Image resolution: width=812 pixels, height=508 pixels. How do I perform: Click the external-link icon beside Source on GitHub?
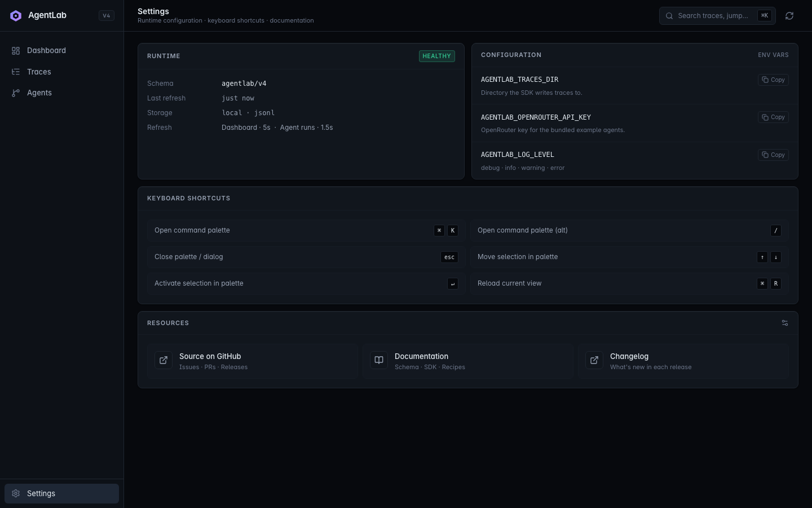(164, 360)
